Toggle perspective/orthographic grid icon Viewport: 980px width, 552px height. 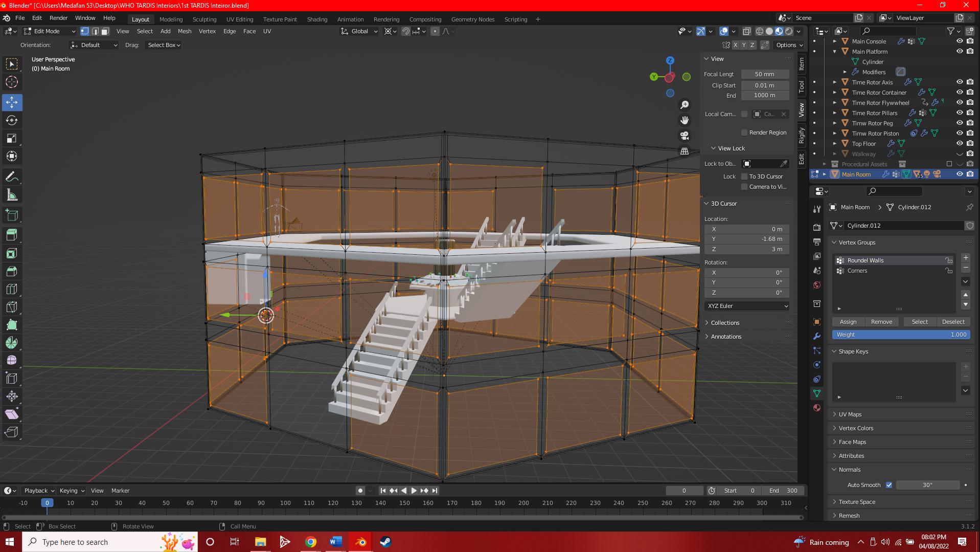click(x=685, y=151)
